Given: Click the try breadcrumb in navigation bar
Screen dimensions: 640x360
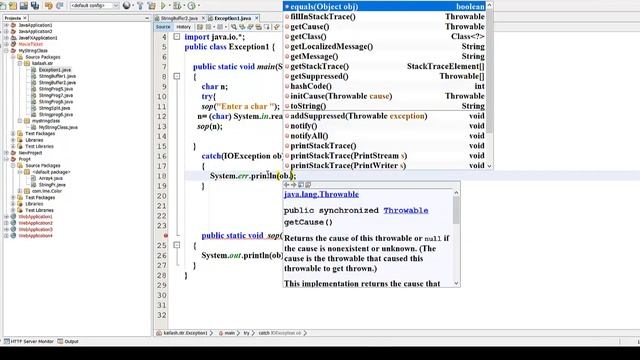Looking at the screenshot, I should [247, 333].
